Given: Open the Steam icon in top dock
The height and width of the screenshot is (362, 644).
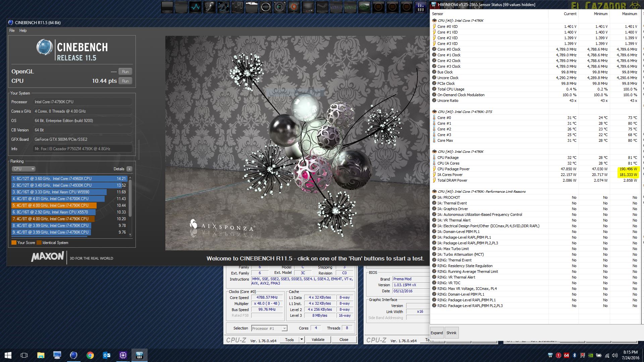Looking at the screenshot, I should coord(322,7).
